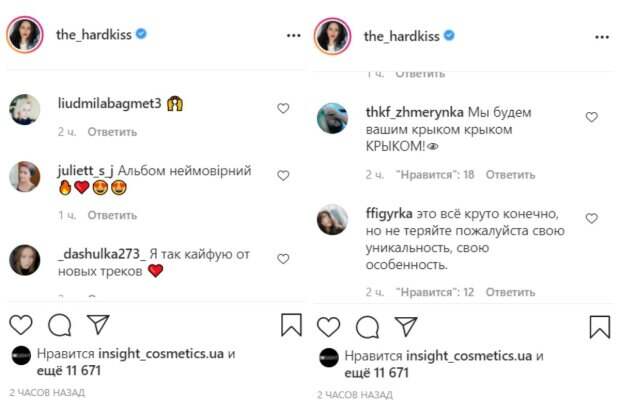The width and height of the screenshot is (620, 413).
Task: Heart the thkf_zhmerynka comment
Action: 591,117
